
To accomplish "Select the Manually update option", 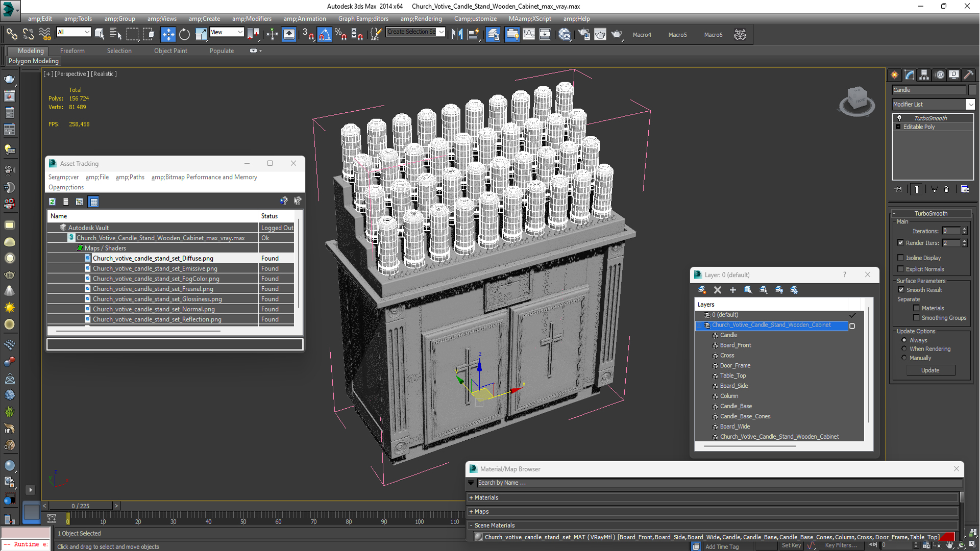I will 904,358.
